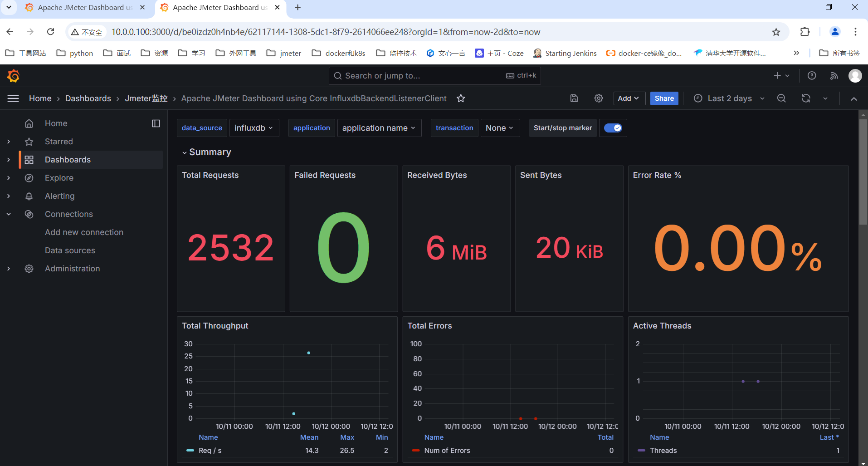This screenshot has height=466, width=868.
Task: Click the Explore compass icon
Action: (29, 178)
